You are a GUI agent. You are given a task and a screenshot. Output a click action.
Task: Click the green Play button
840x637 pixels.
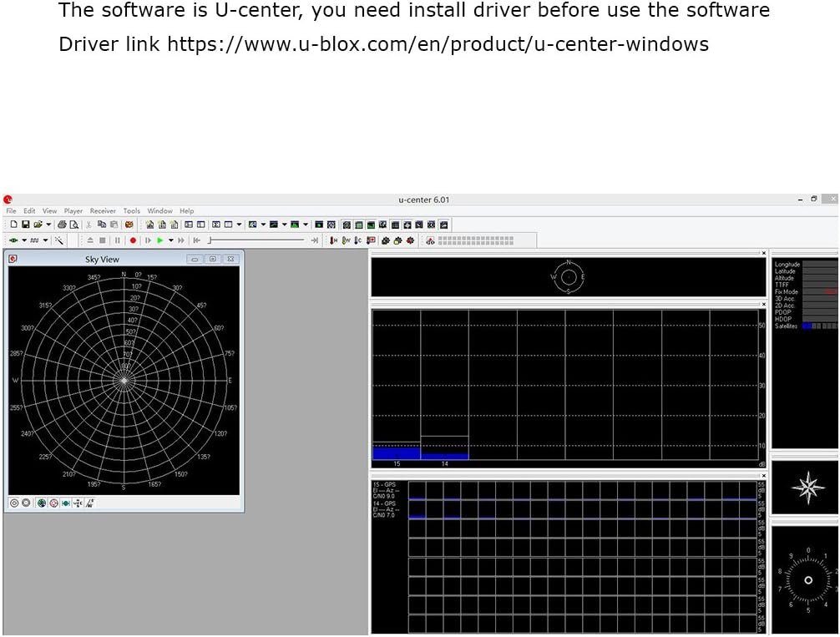pos(159,240)
